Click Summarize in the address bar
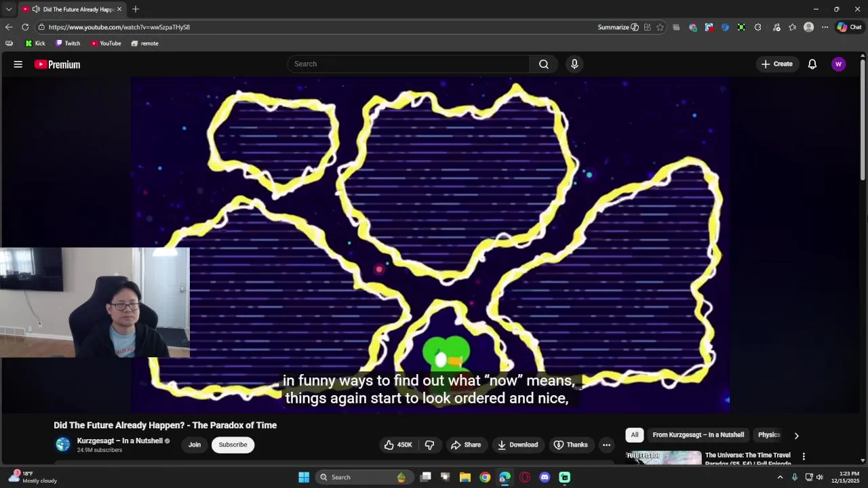This screenshot has height=488, width=868. 618,27
